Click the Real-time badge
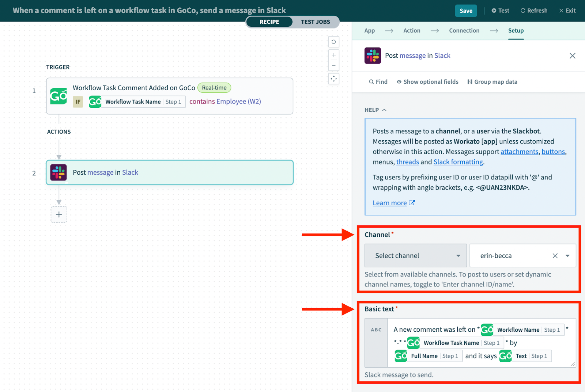Viewport: 585px width, 392px height. coord(214,88)
